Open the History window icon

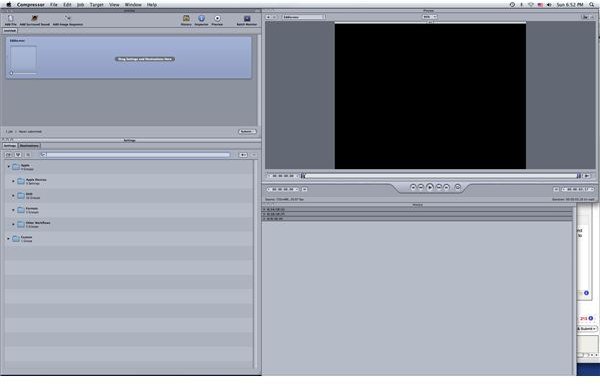point(186,19)
